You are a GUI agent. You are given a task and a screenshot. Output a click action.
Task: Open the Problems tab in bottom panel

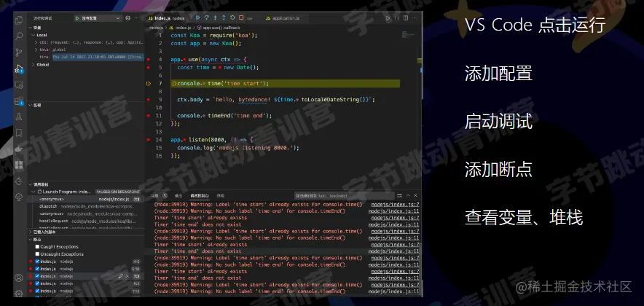click(x=159, y=195)
